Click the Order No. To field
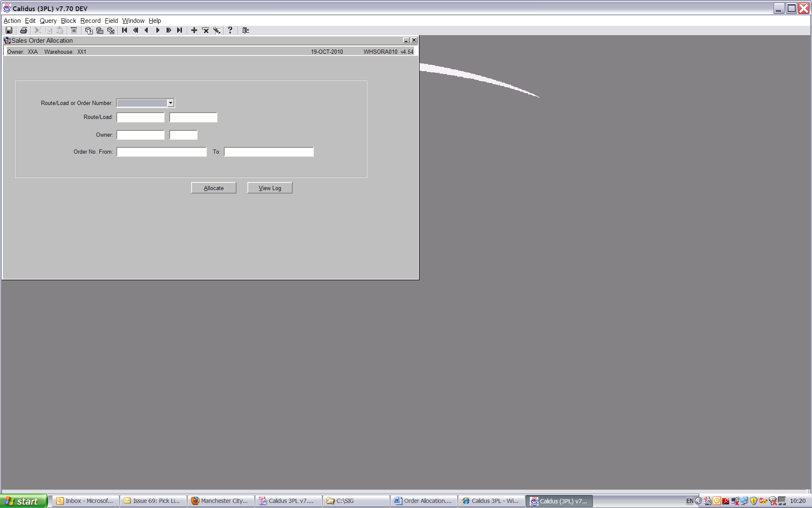The image size is (812, 508). (x=269, y=152)
